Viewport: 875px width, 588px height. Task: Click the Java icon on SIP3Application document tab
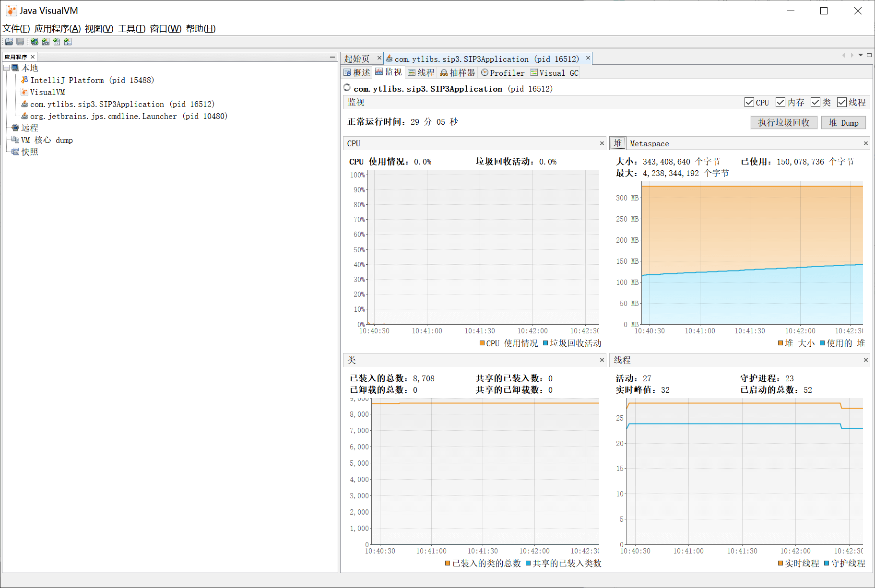point(389,59)
